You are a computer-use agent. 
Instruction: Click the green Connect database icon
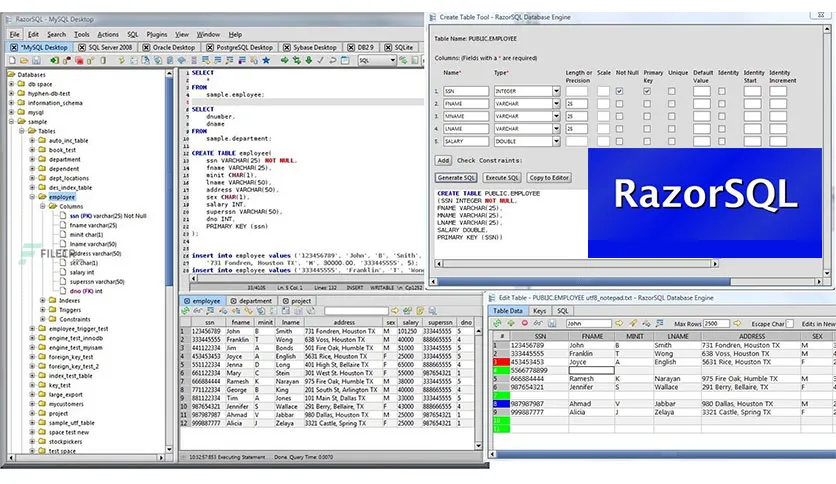54,60
